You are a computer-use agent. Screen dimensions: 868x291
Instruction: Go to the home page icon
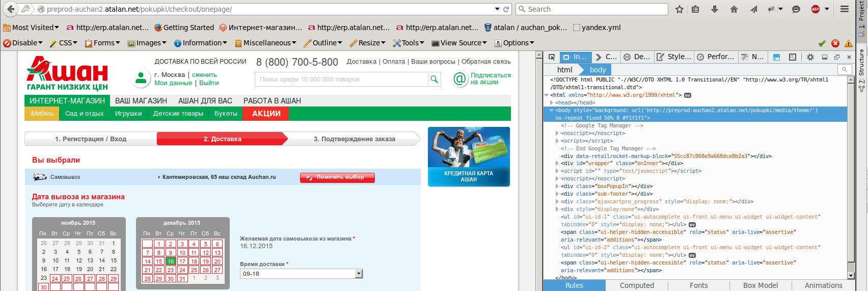(x=734, y=9)
